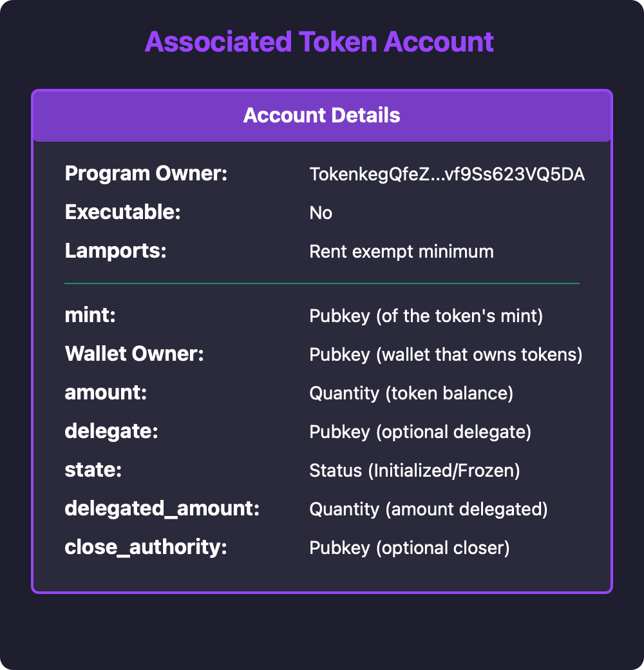
Task: Select the close_authority field label
Action: (146, 548)
